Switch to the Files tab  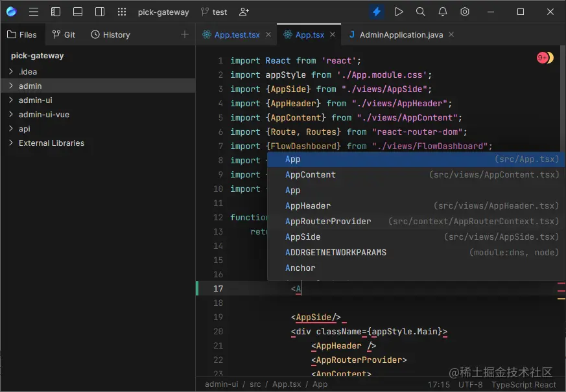tap(23, 34)
